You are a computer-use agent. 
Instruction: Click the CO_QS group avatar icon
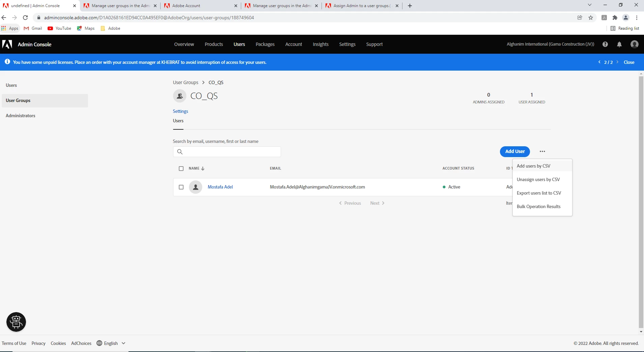pyautogui.click(x=180, y=96)
